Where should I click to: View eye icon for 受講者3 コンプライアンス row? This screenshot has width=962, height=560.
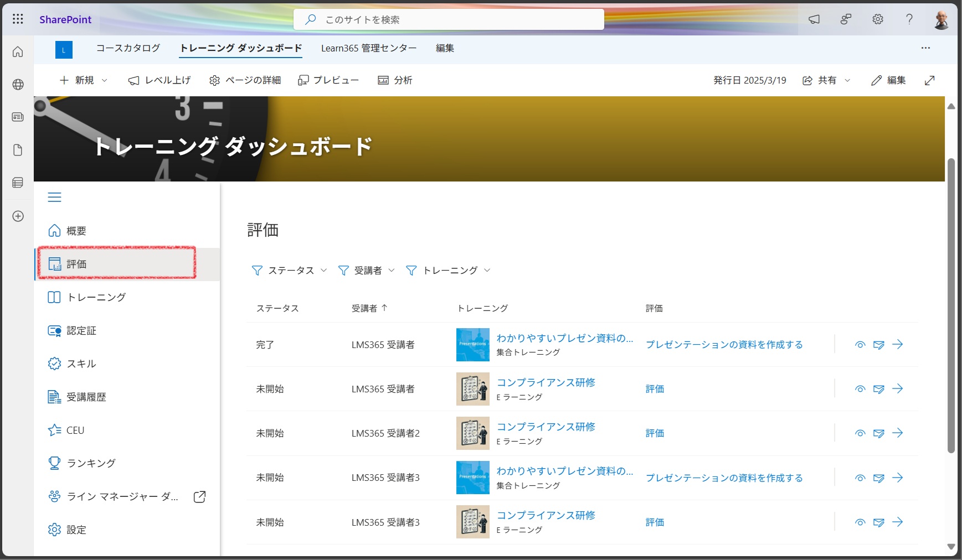[x=860, y=522]
